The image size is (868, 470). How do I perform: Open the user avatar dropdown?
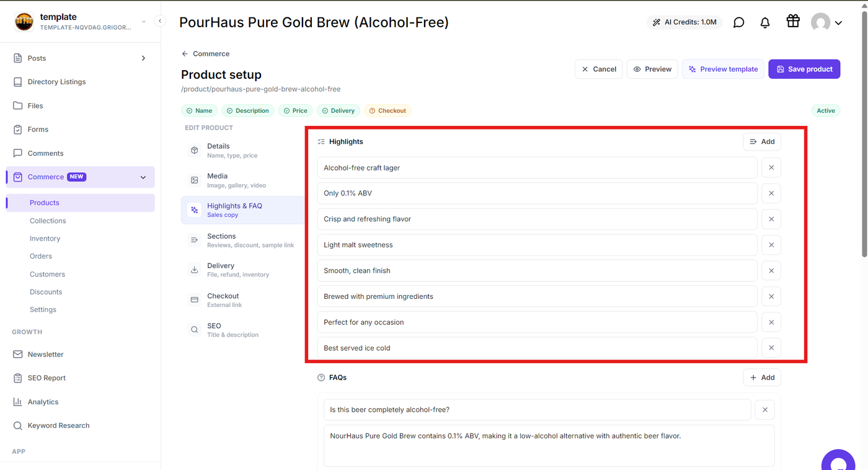826,23
